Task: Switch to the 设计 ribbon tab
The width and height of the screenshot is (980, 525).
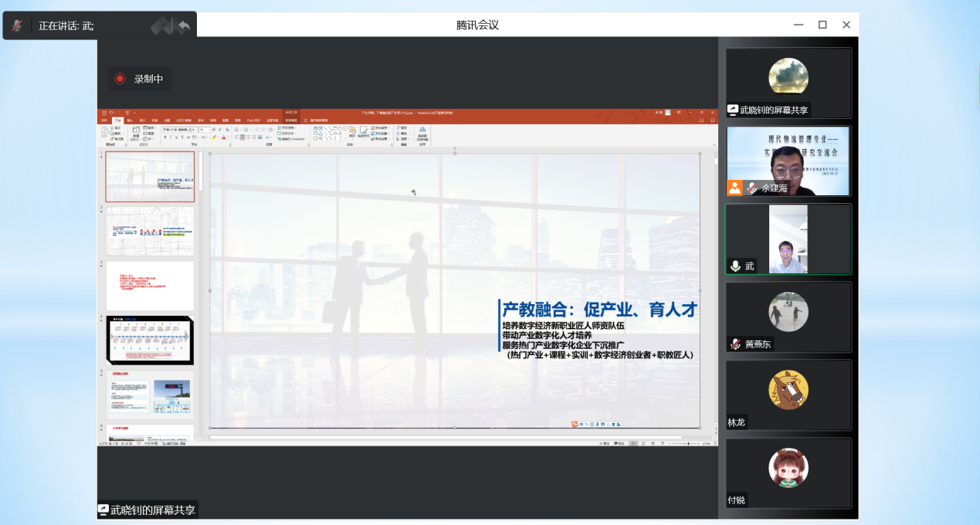Action: point(142,120)
